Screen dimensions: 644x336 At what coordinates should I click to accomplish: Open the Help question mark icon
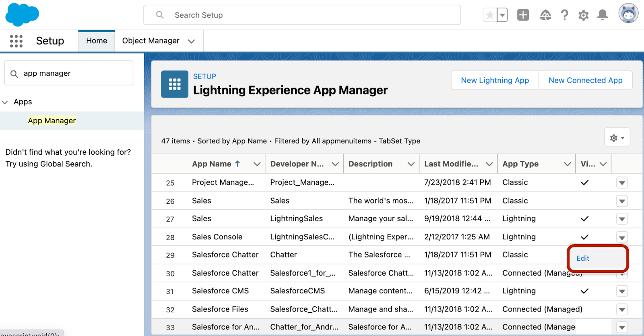tap(565, 15)
